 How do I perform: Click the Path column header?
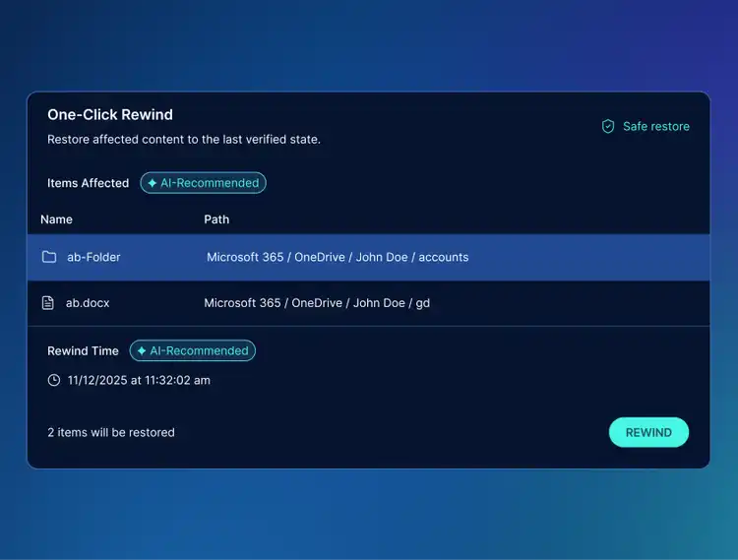pos(216,219)
